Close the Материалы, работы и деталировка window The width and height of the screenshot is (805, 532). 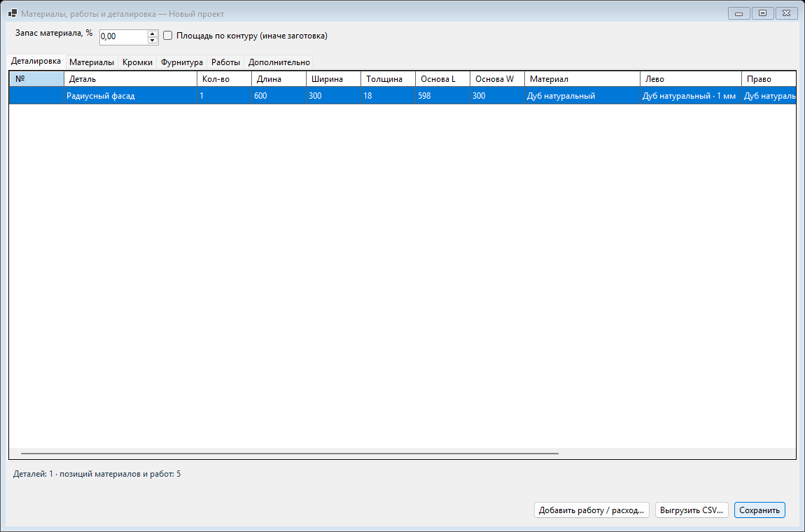[x=787, y=13]
